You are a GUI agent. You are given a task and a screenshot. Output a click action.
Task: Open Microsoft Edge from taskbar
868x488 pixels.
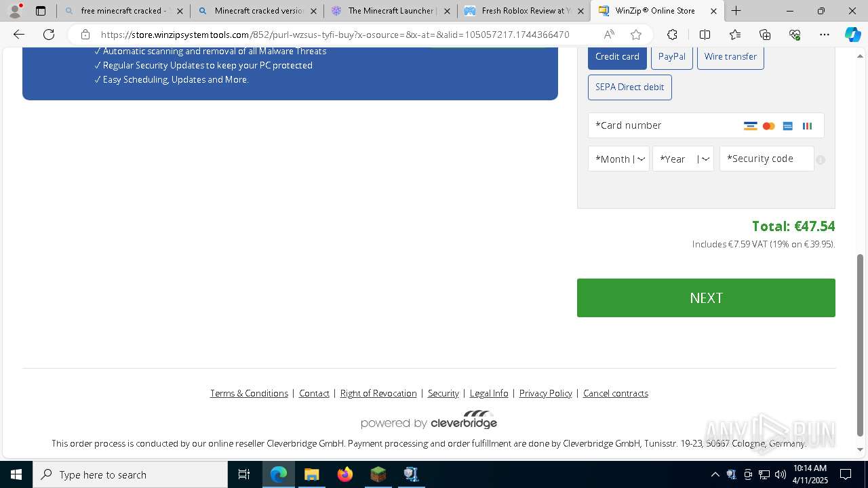coord(279,474)
